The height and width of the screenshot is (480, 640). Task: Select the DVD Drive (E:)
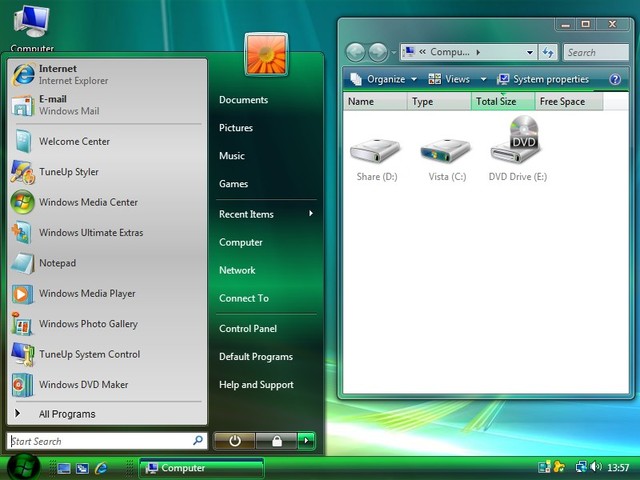click(x=517, y=149)
